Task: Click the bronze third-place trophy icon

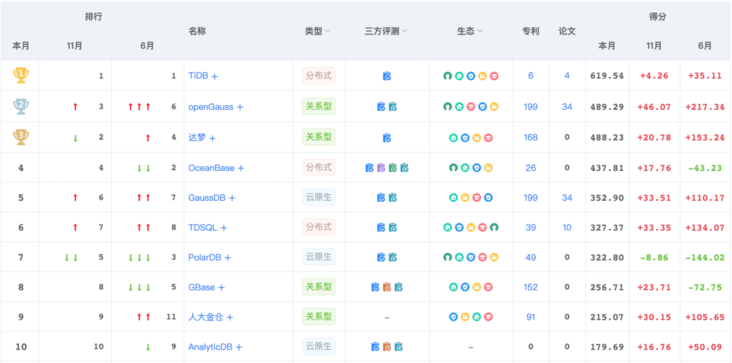Action: [21, 137]
